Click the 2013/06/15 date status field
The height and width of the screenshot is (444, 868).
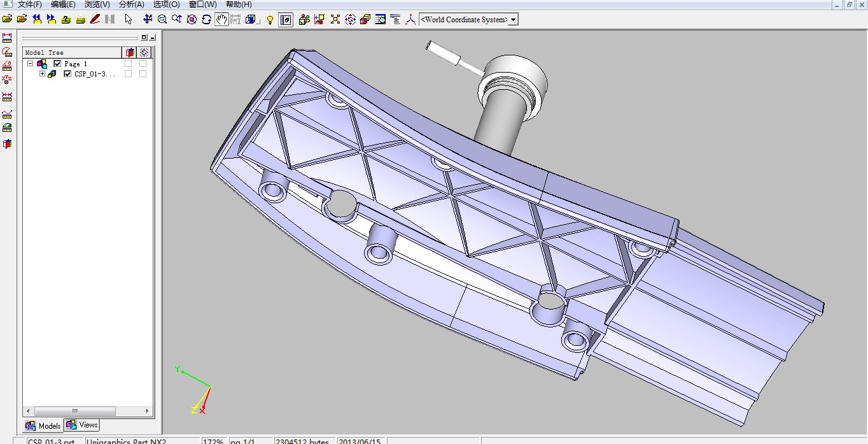coord(360,441)
